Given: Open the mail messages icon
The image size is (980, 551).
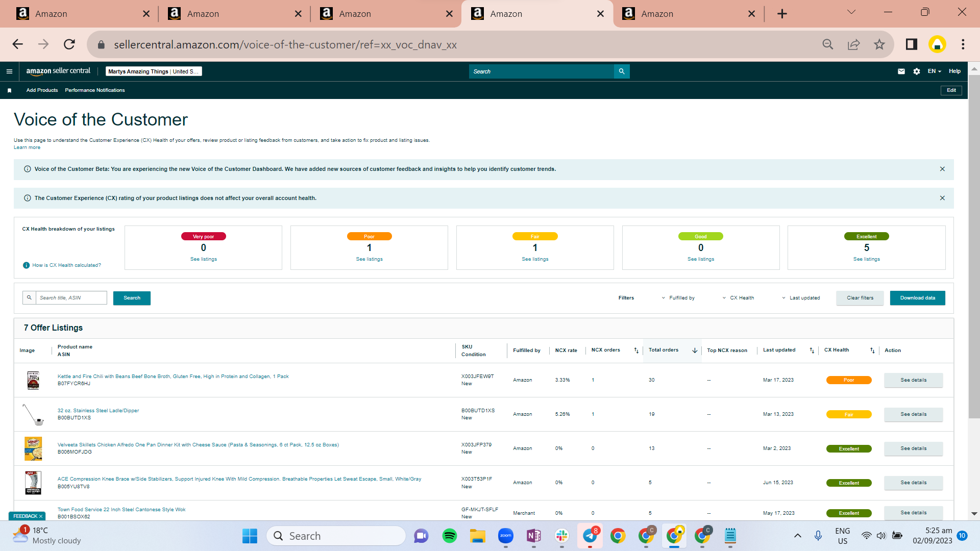Looking at the screenshot, I should (x=901, y=71).
